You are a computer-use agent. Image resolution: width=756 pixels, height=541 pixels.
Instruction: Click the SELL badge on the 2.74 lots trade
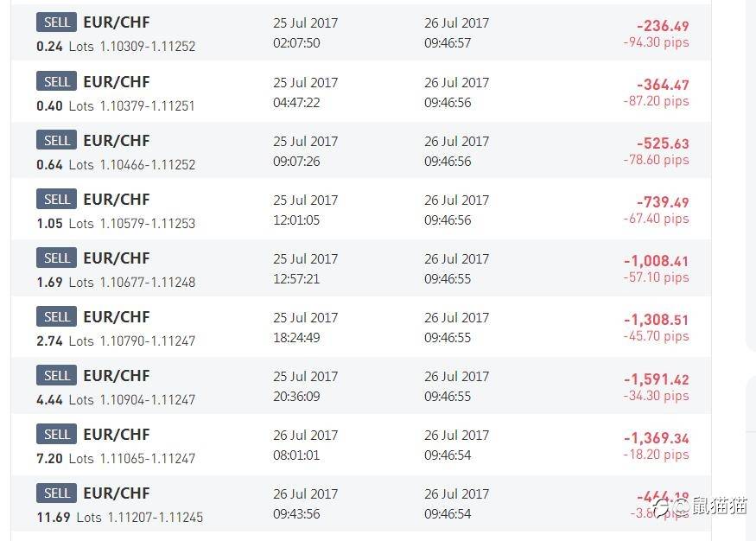pos(56,317)
